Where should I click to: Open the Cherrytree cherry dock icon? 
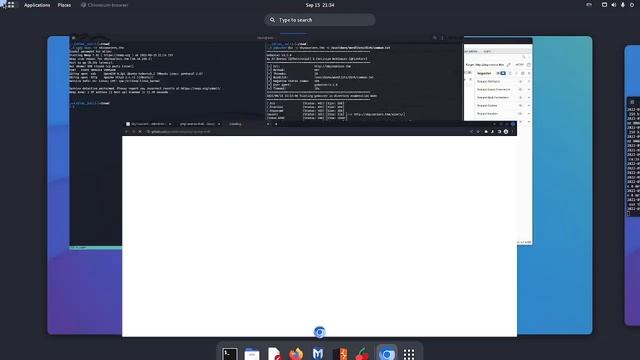point(362,354)
